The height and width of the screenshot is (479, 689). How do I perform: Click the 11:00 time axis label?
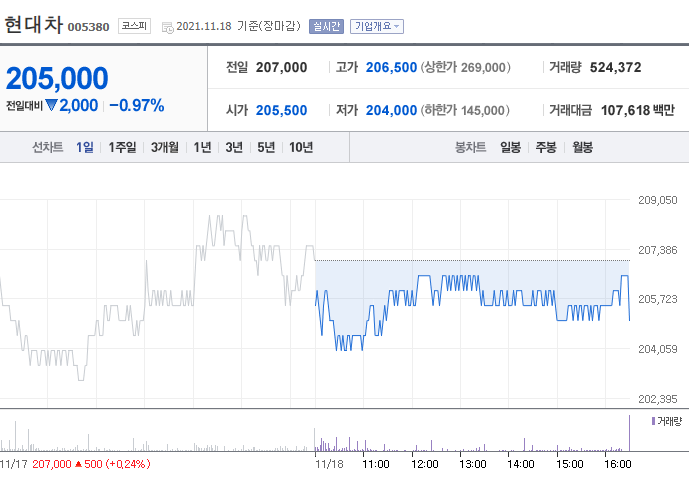pyautogui.click(x=376, y=464)
